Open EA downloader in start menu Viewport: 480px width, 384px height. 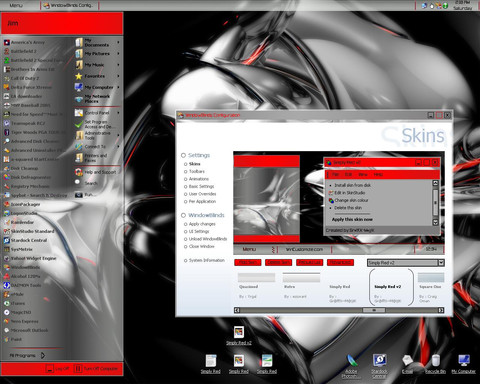point(23,96)
